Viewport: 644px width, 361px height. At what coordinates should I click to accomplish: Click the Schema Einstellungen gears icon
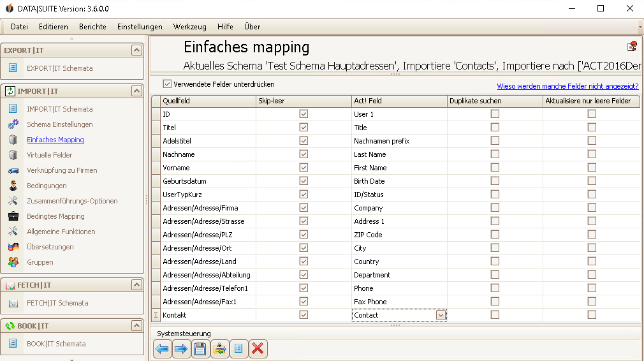click(x=13, y=124)
